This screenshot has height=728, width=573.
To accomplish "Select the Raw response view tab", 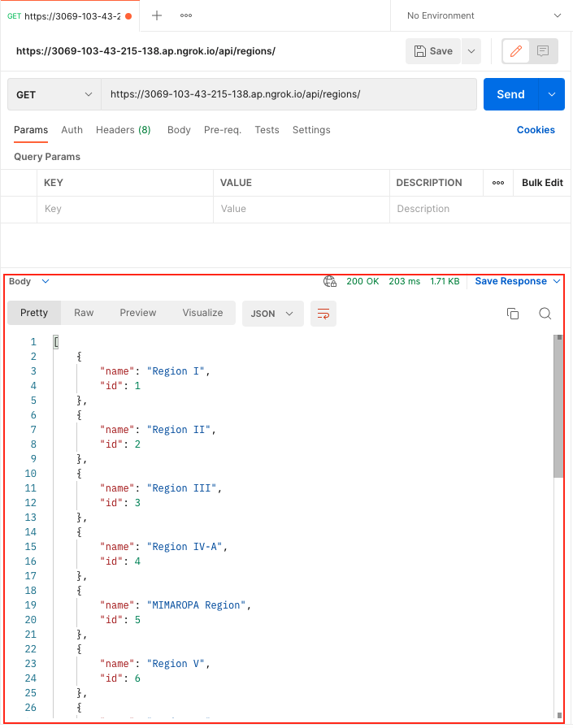I will point(84,313).
